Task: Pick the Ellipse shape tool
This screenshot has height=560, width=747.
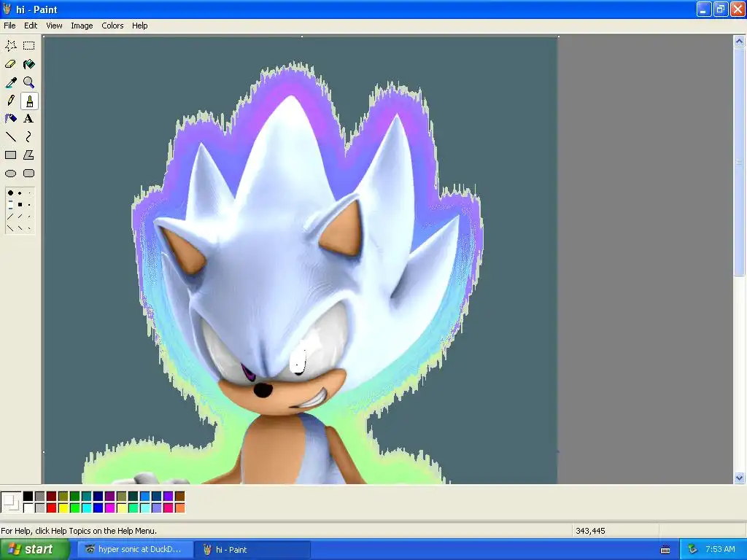Action: (10, 174)
